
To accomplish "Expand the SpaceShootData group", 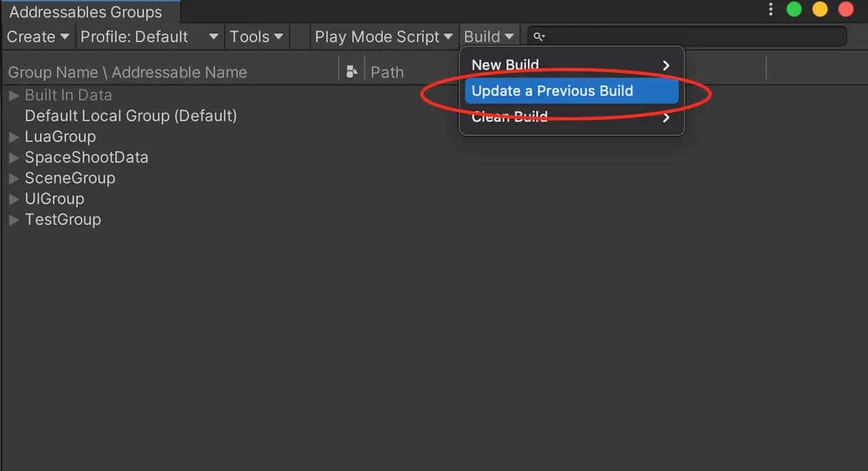I will point(14,157).
